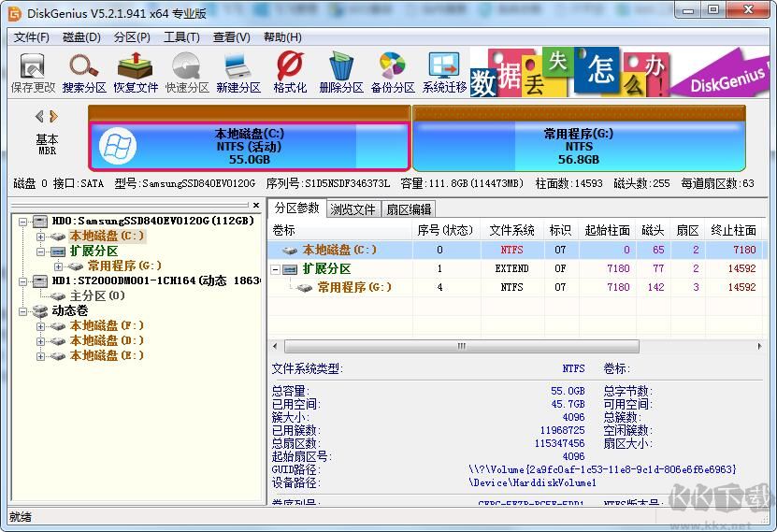
Task: Expand 本地磁盘 (C:) in the tree
Action: pyautogui.click(x=40, y=237)
